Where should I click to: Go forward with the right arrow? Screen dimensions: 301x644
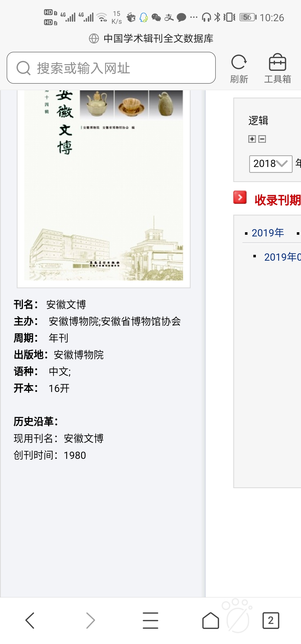click(x=90, y=620)
